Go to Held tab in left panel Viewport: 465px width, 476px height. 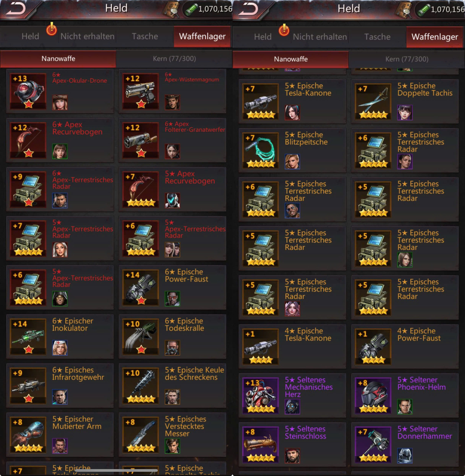tap(30, 36)
